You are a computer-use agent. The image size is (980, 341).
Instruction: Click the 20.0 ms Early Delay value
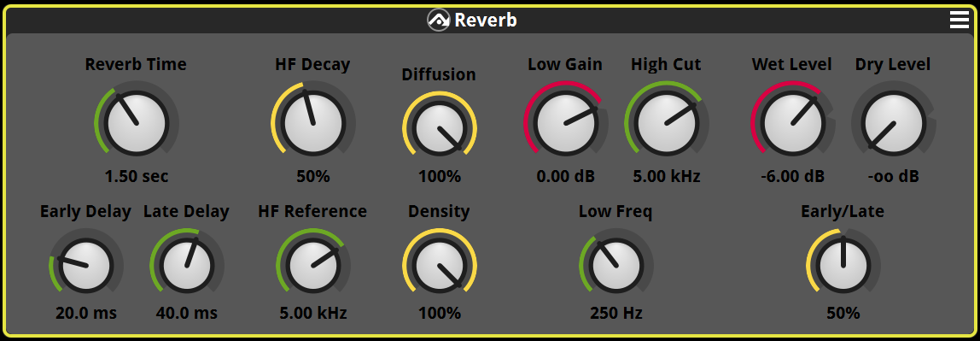click(x=86, y=313)
